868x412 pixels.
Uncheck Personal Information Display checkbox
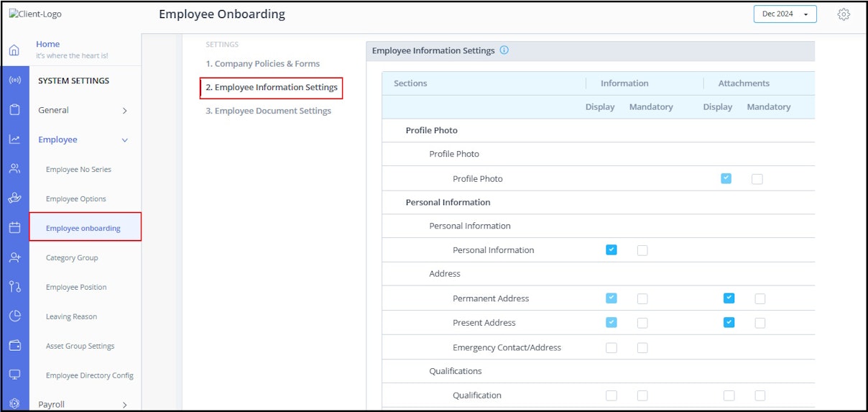pos(611,250)
